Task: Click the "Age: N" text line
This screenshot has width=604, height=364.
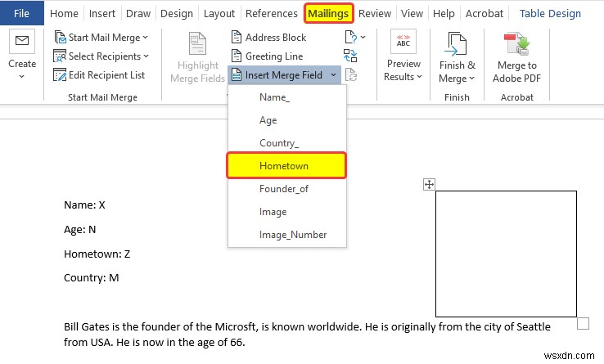Action: [79, 230]
